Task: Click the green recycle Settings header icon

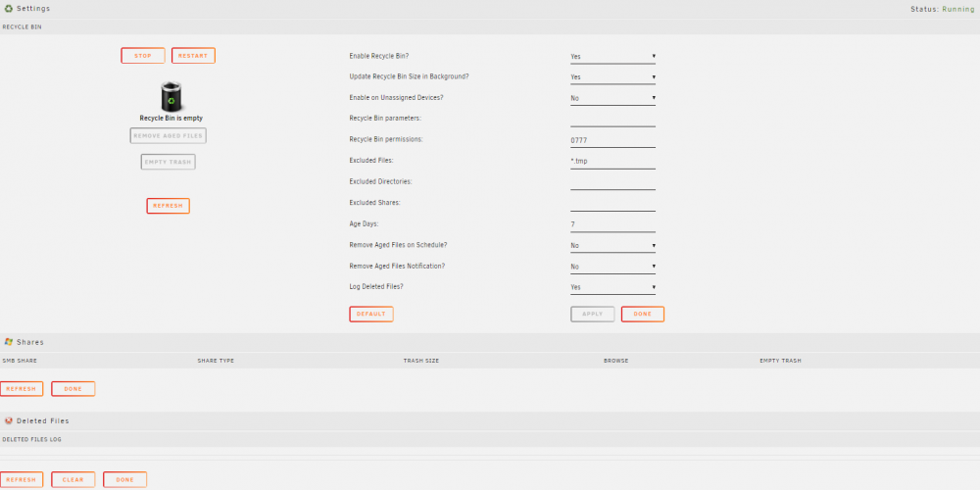Action: (9, 9)
